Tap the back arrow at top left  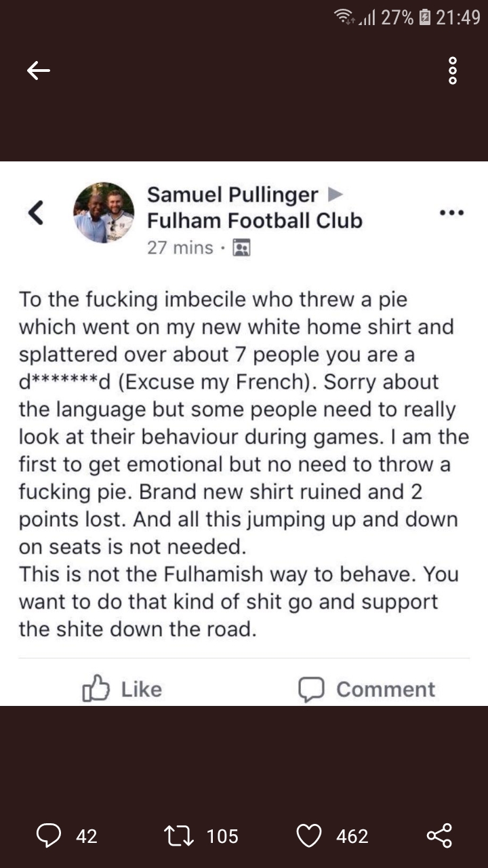39,70
